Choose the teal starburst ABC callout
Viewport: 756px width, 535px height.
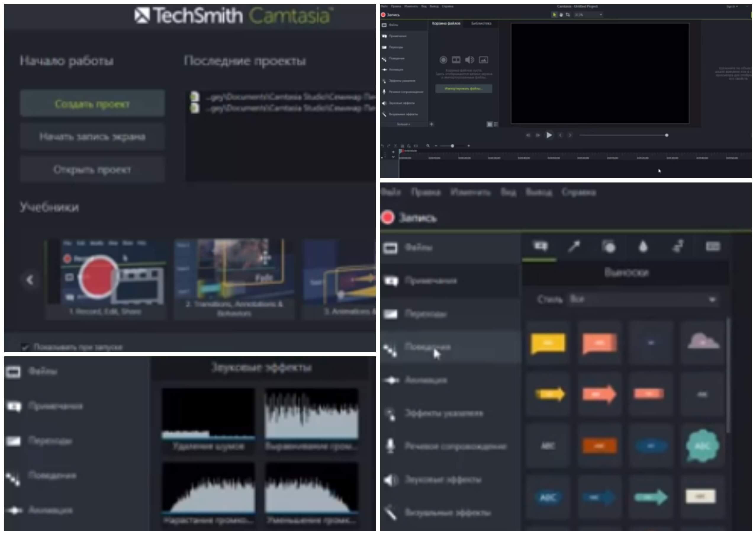(703, 446)
